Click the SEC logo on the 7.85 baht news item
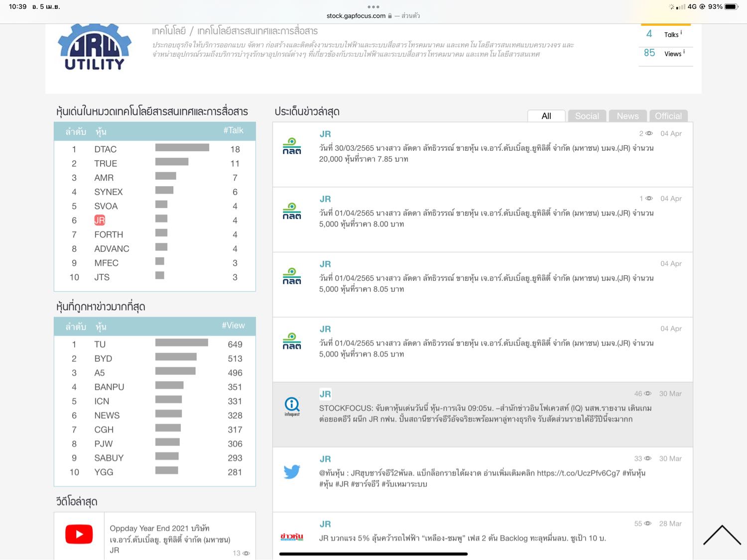 [x=292, y=146]
